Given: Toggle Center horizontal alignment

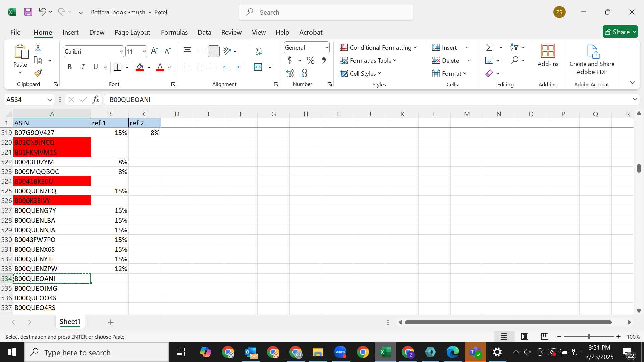Looking at the screenshot, I should (x=201, y=67).
